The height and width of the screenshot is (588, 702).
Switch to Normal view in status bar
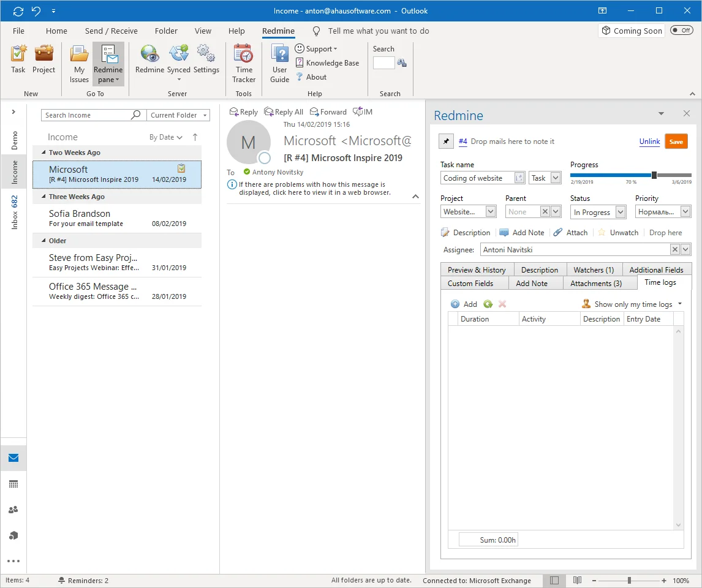[x=554, y=581]
